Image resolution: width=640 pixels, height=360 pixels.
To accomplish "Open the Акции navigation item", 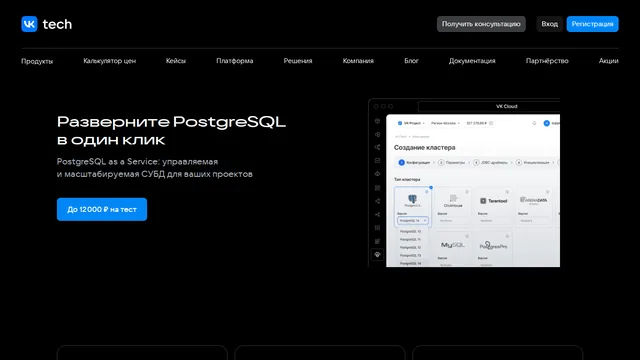I will (609, 61).
